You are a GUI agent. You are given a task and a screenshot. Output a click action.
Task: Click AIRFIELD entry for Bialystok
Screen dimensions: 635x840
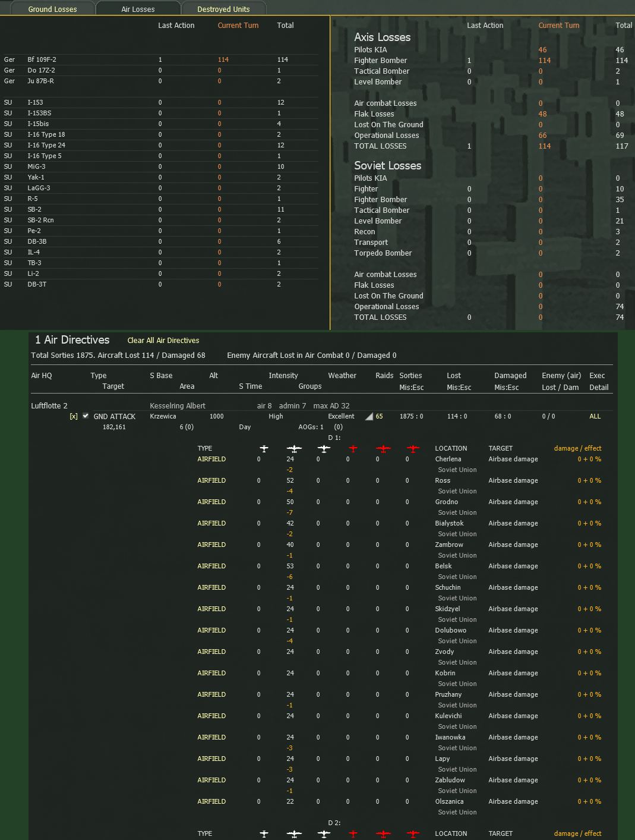coord(211,523)
